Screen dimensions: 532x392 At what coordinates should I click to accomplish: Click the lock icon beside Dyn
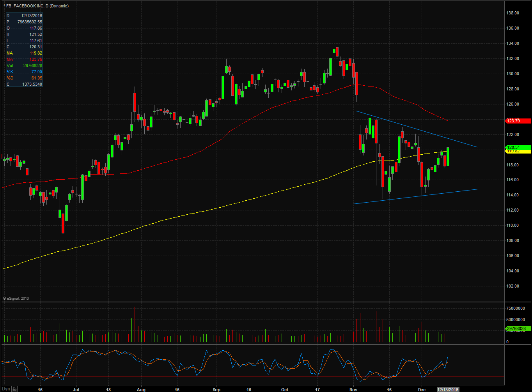pyautogui.click(x=14, y=389)
